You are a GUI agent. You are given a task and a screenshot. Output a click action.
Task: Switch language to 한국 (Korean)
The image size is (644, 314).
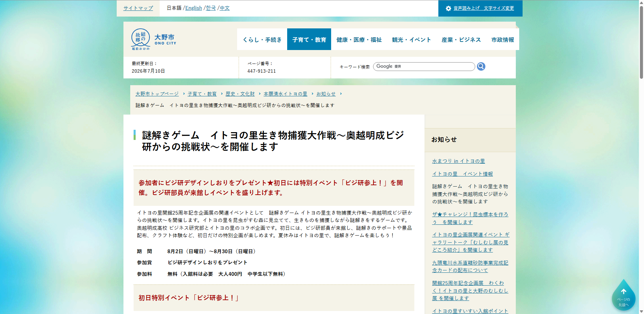coord(211,8)
